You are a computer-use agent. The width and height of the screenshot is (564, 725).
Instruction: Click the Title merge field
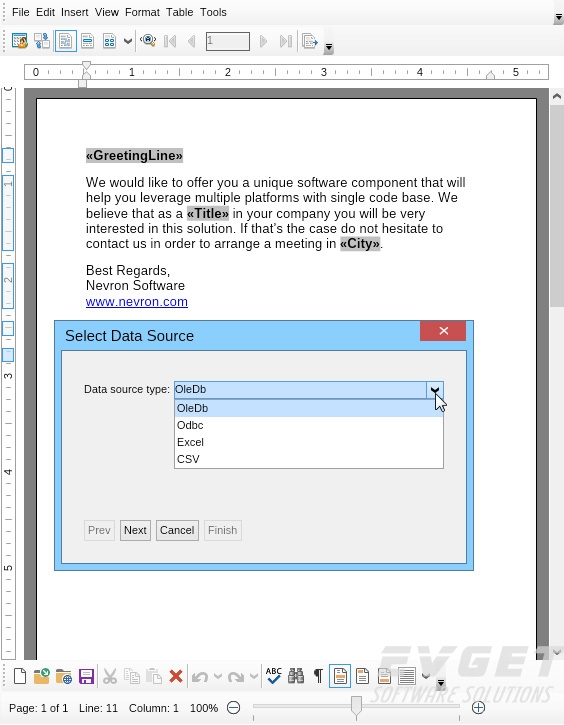coord(208,213)
